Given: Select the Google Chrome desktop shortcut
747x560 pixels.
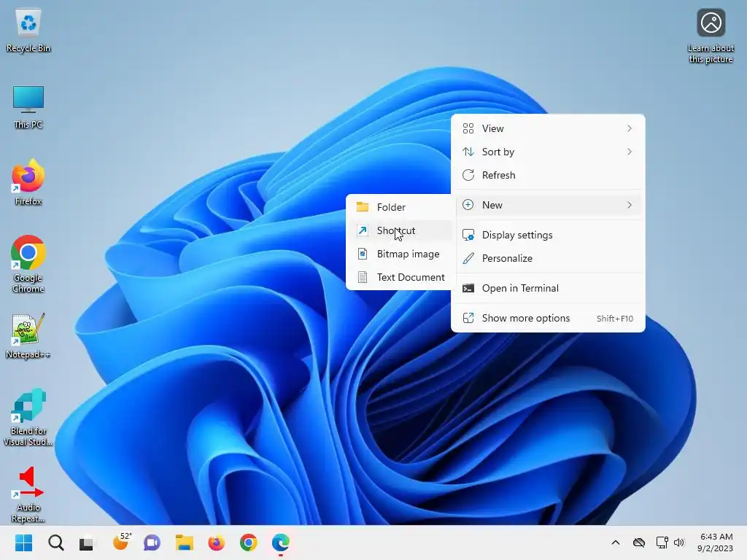Looking at the screenshot, I should point(28,264).
